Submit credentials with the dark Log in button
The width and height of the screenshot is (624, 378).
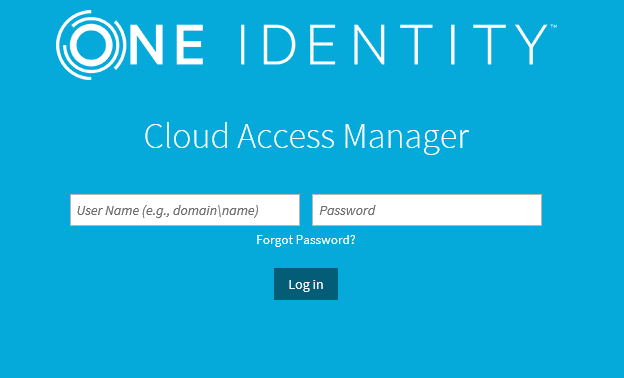pos(306,284)
